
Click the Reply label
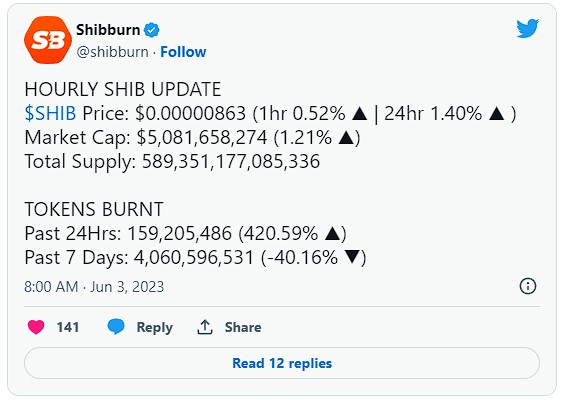click(x=154, y=327)
